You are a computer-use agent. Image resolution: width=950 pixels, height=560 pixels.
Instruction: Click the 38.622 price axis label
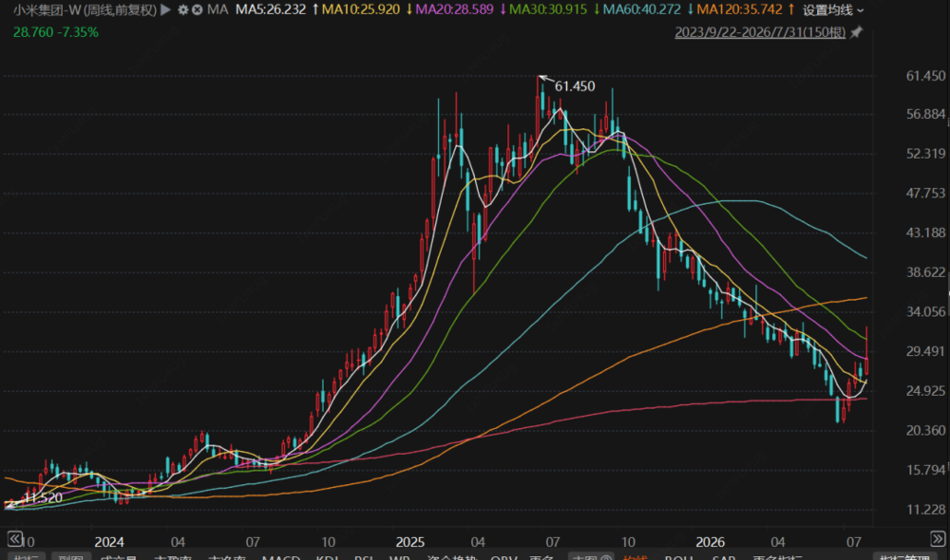pyautogui.click(x=925, y=272)
